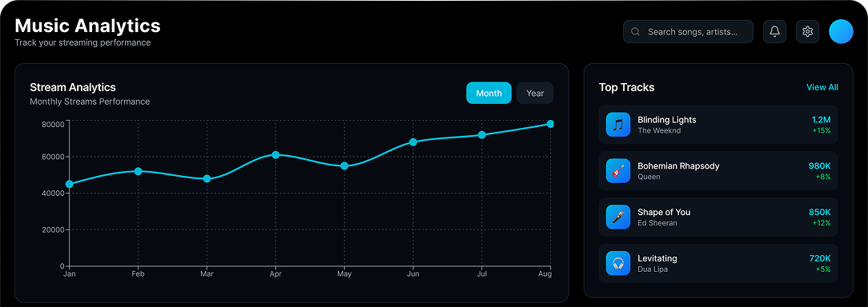Click the Monthly Streams Performance subtitle
This screenshot has height=307, width=868.
tap(90, 102)
